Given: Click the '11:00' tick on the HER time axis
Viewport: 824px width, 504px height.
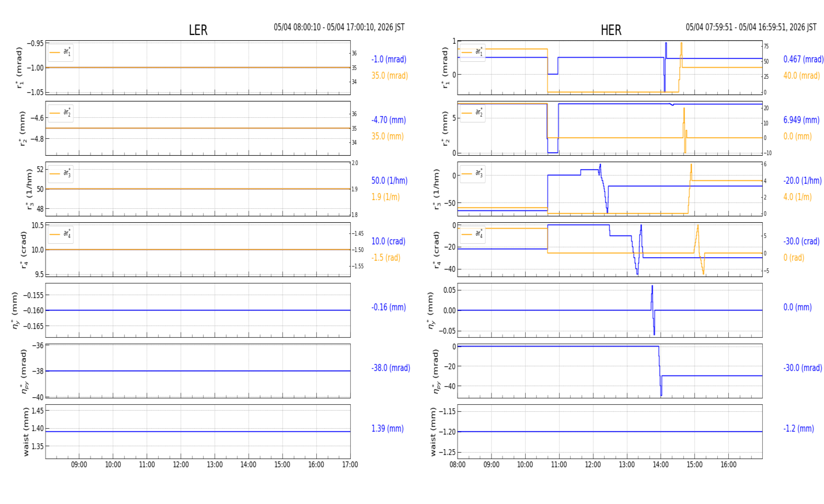Looking at the screenshot, I should 559,465.
